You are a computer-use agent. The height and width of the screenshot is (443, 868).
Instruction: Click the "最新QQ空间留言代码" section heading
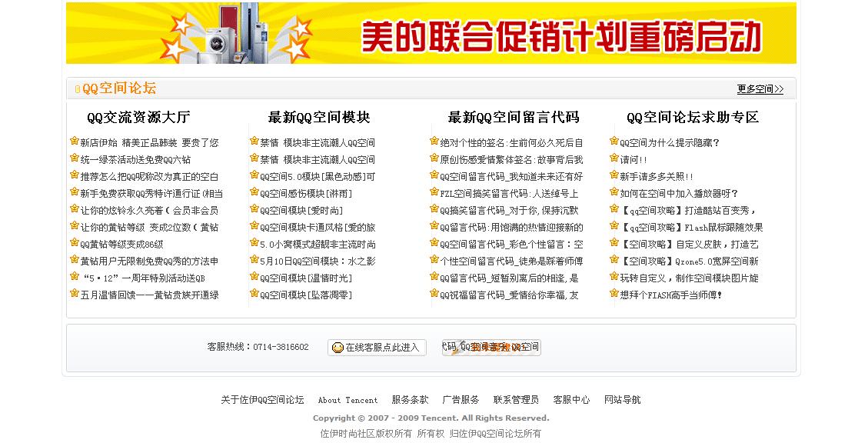[513, 118]
